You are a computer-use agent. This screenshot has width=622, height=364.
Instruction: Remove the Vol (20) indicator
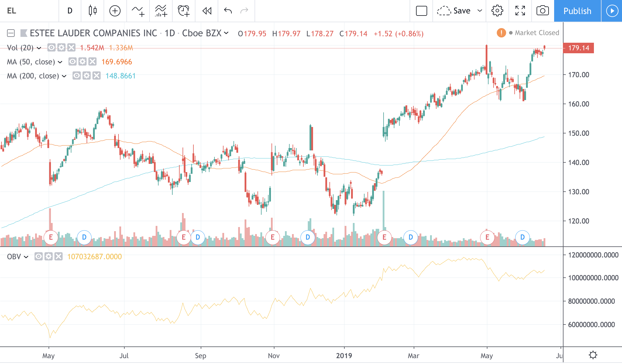tap(71, 47)
